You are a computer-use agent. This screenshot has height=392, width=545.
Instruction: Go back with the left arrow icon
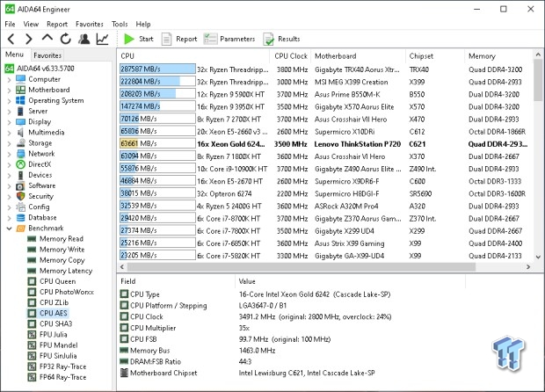pos(11,39)
